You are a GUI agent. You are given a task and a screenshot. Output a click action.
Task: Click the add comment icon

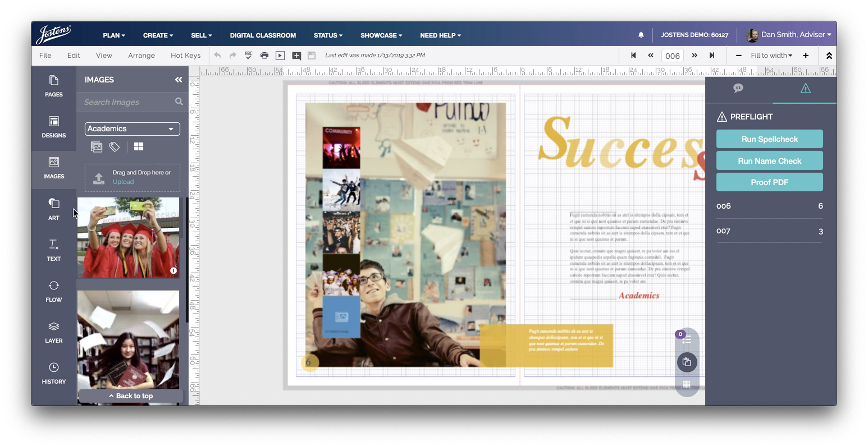[296, 56]
